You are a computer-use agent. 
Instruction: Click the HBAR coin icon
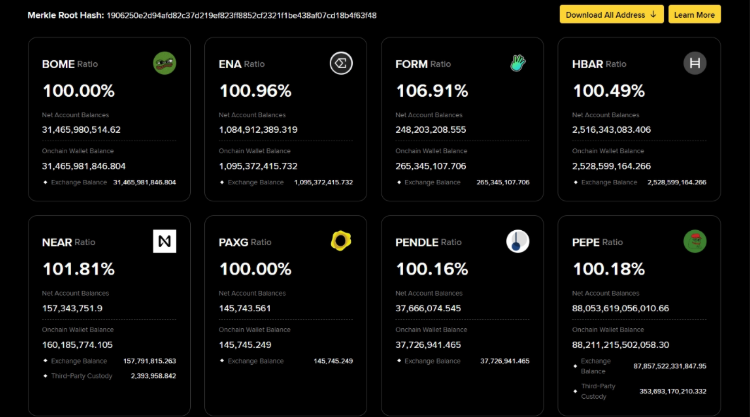tap(695, 64)
